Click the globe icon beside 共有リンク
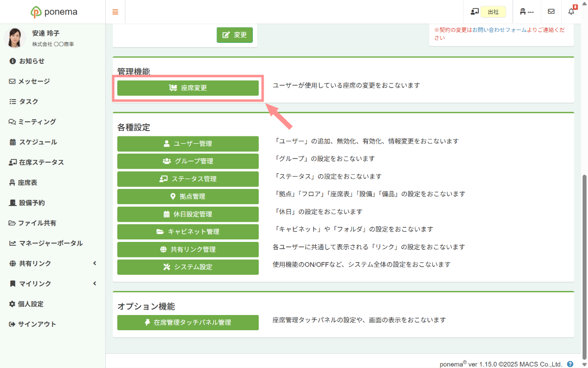The image size is (588, 368). (x=12, y=263)
